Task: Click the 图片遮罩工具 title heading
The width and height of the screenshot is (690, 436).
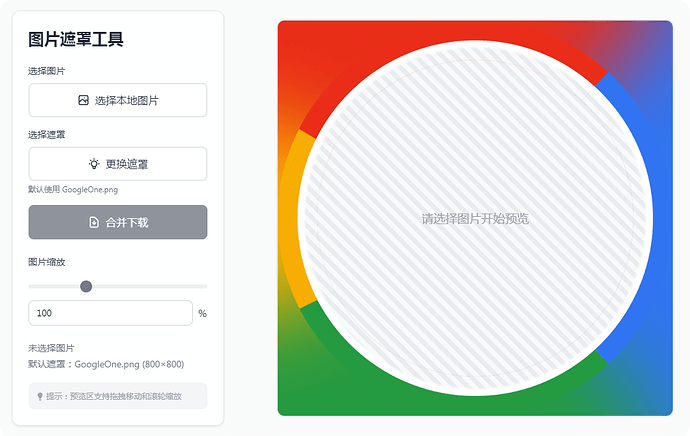Action: point(76,39)
